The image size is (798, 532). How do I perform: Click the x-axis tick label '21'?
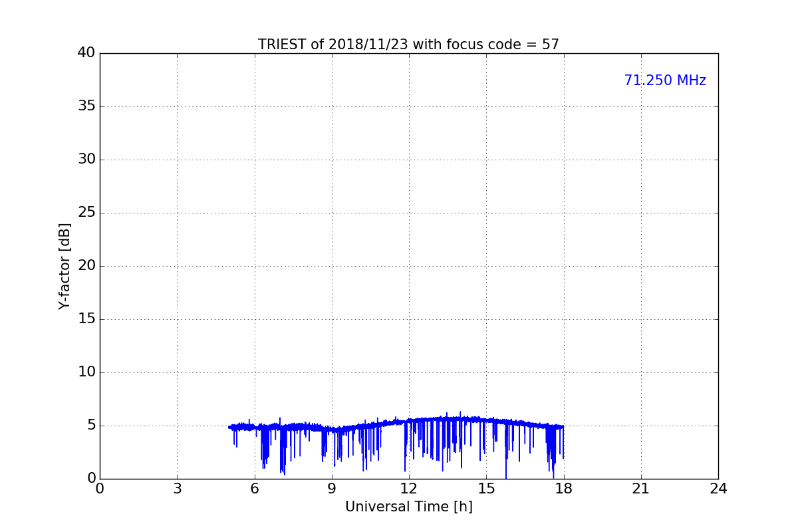point(641,489)
